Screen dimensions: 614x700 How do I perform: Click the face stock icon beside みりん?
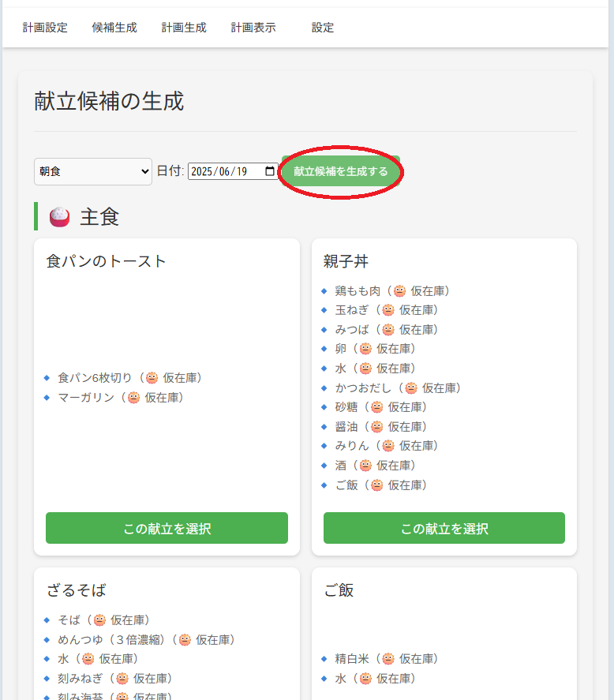tap(388, 446)
